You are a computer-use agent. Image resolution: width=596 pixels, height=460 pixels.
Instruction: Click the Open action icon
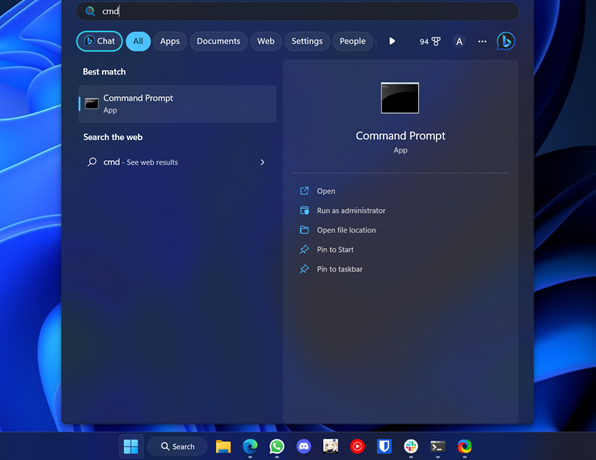[304, 191]
